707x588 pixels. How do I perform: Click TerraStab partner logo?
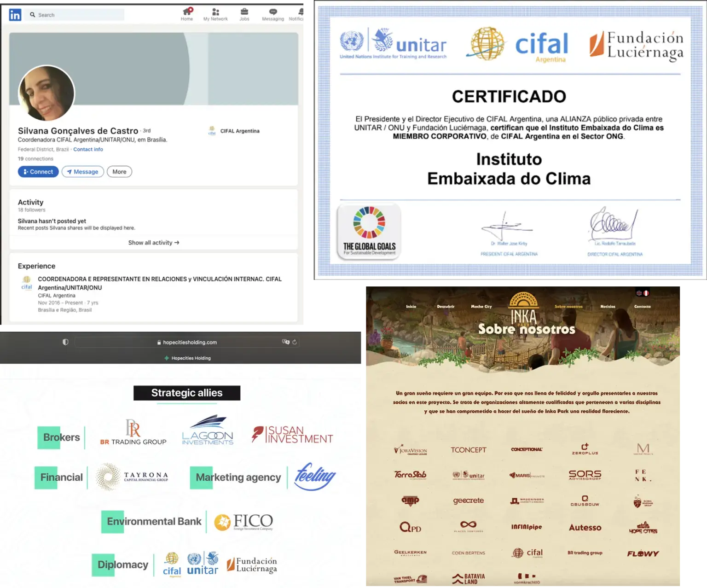[x=410, y=475]
